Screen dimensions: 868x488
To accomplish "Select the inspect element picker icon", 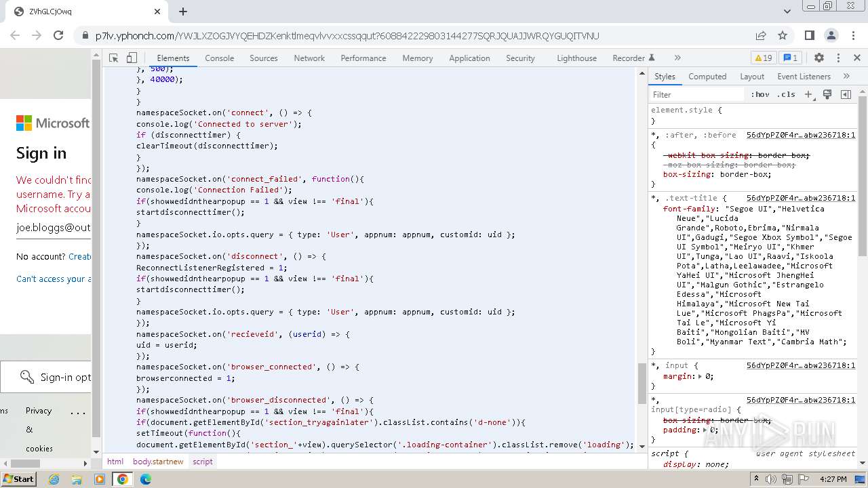I will coord(115,58).
